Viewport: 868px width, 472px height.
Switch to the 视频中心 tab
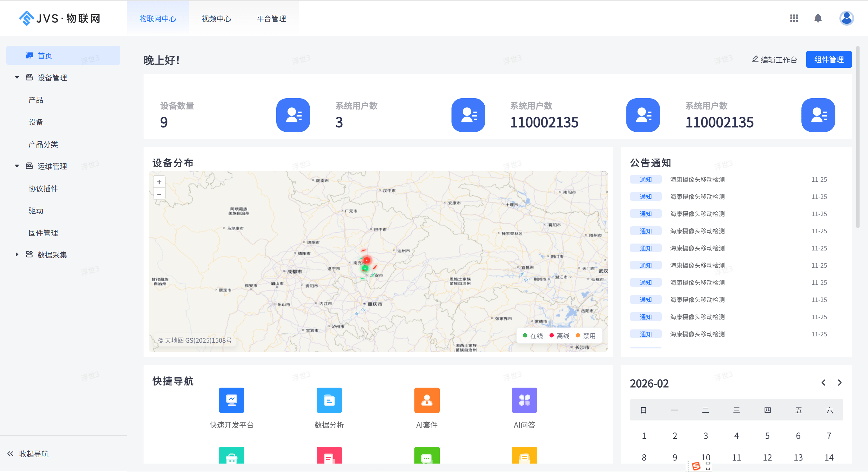pyautogui.click(x=216, y=19)
